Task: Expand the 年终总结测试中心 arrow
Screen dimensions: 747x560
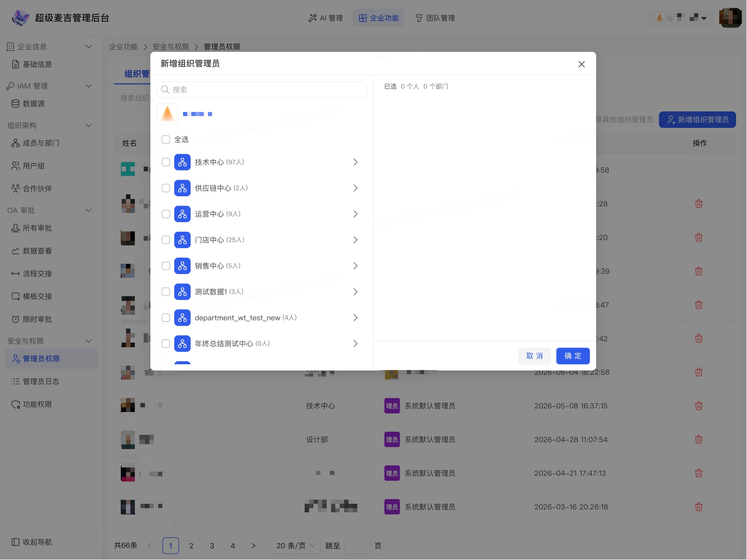Action: 355,344
